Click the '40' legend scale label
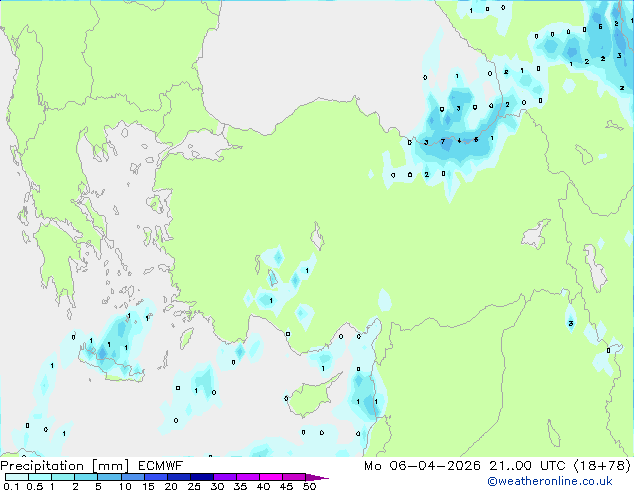Viewport: 634px width, 490px height. tap(263, 486)
